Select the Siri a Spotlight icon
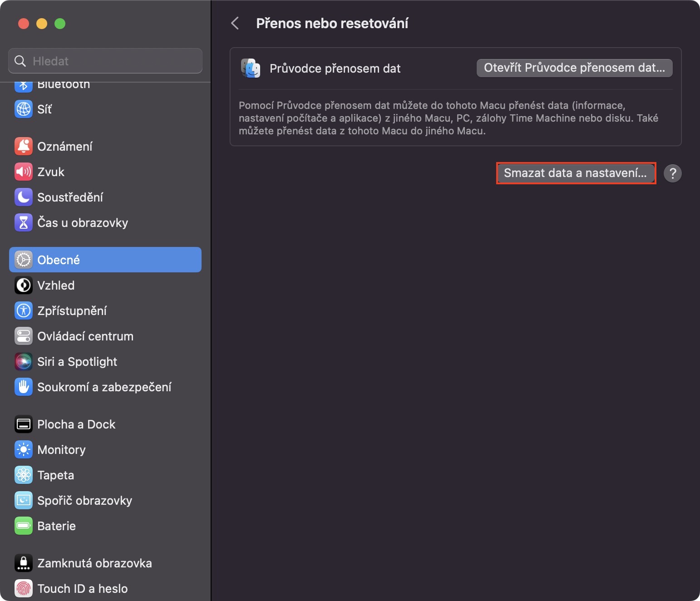 click(24, 361)
